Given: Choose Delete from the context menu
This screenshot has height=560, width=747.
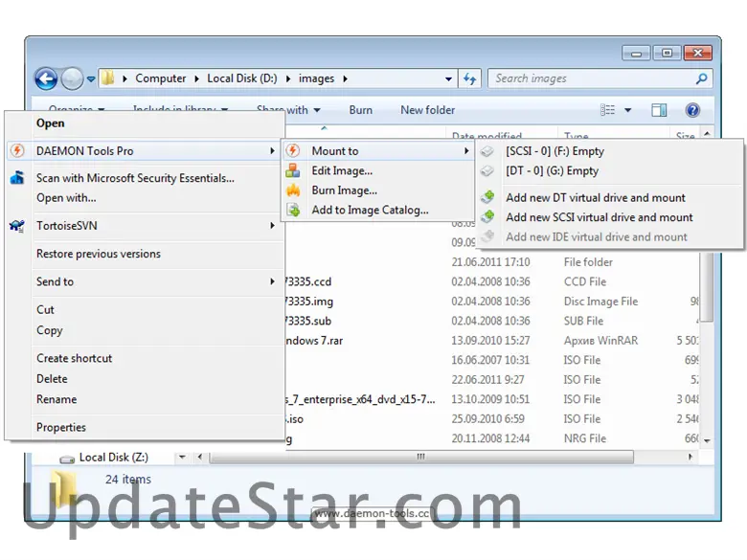Looking at the screenshot, I should pos(52,378).
